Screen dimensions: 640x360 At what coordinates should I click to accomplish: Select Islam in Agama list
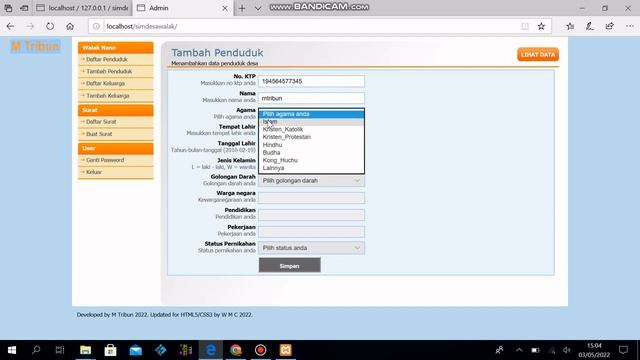tap(311, 122)
